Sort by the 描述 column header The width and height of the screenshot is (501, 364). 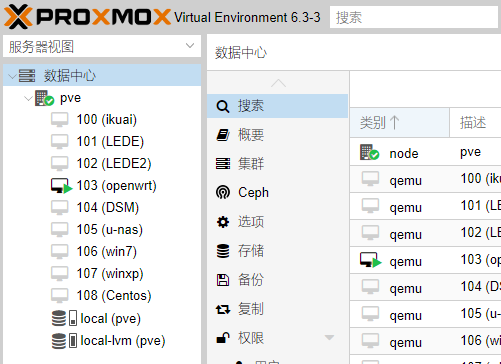pyautogui.click(x=476, y=122)
